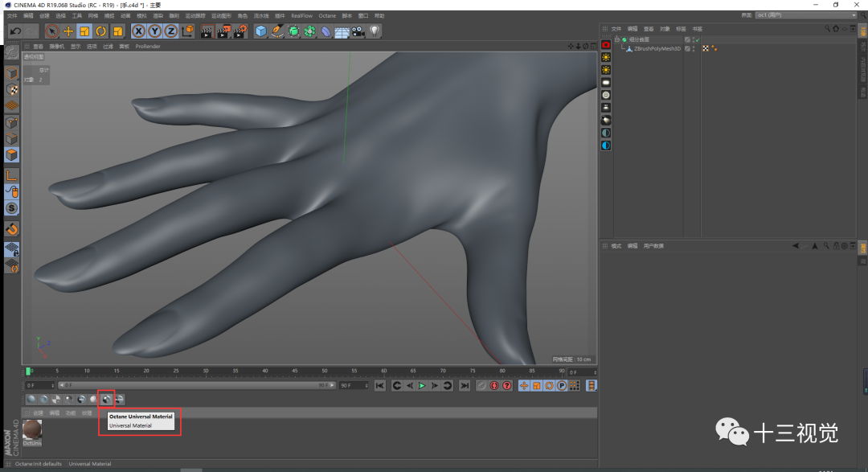
Task: Click the Octane area light icon
Action: click(606, 83)
